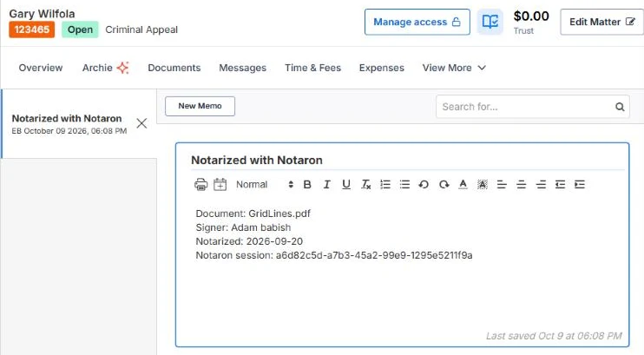Align text left
This screenshot has width=644, height=355.
point(502,185)
